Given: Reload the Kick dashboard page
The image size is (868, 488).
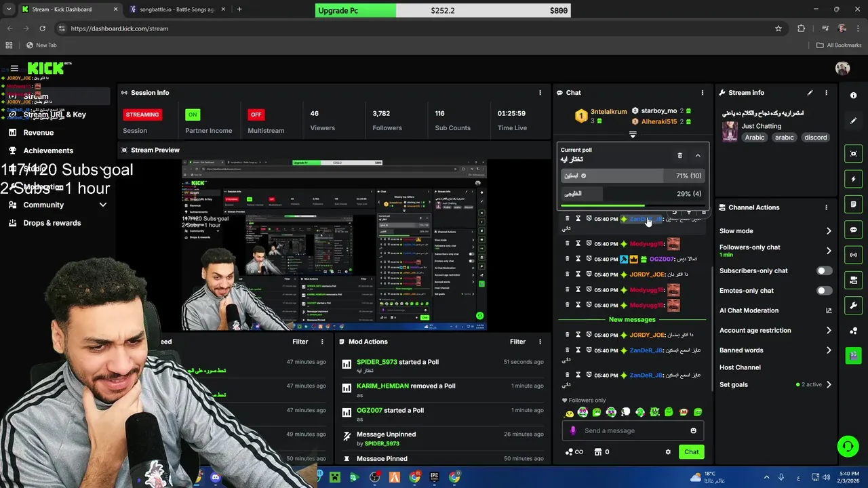Looking at the screenshot, I should (42, 28).
